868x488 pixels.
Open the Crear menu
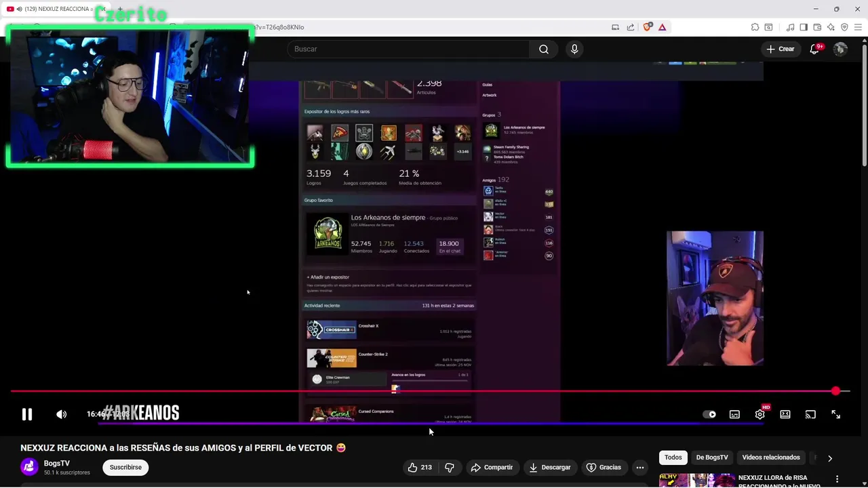(780, 49)
